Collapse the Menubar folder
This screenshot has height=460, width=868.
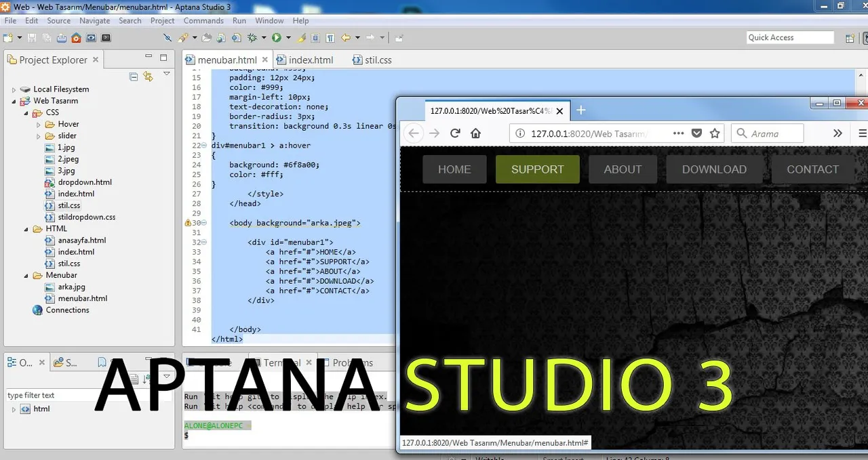click(x=26, y=276)
